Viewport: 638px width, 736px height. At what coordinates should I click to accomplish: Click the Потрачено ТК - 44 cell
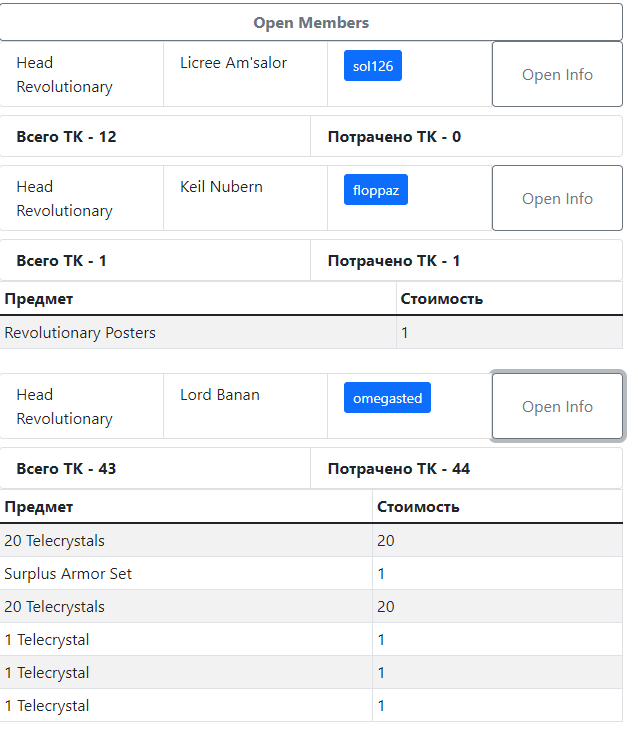point(467,468)
